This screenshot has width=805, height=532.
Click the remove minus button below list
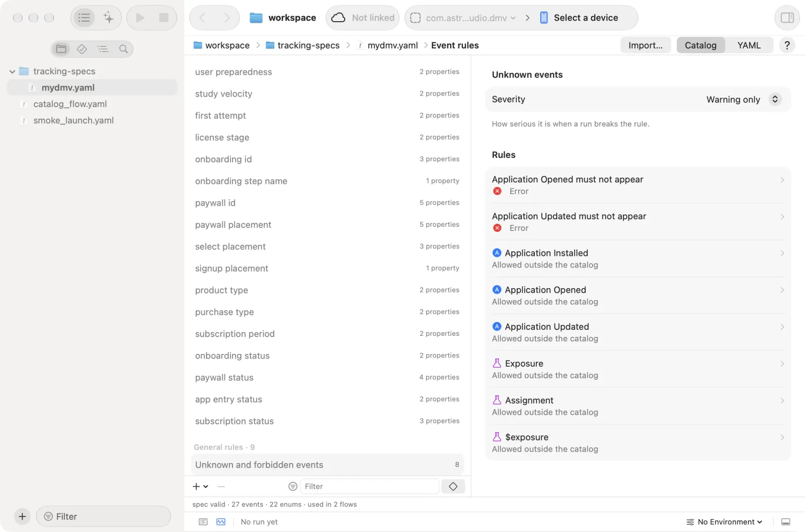(221, 487)
